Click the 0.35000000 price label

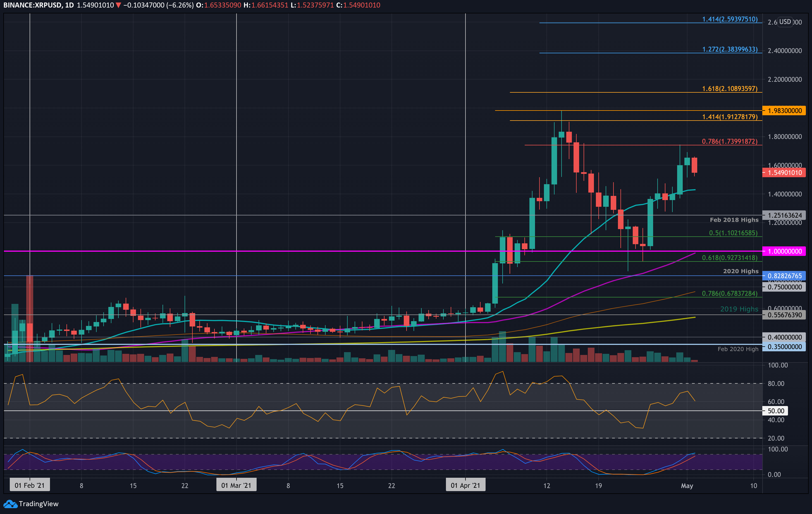click(x=784, y=347)
